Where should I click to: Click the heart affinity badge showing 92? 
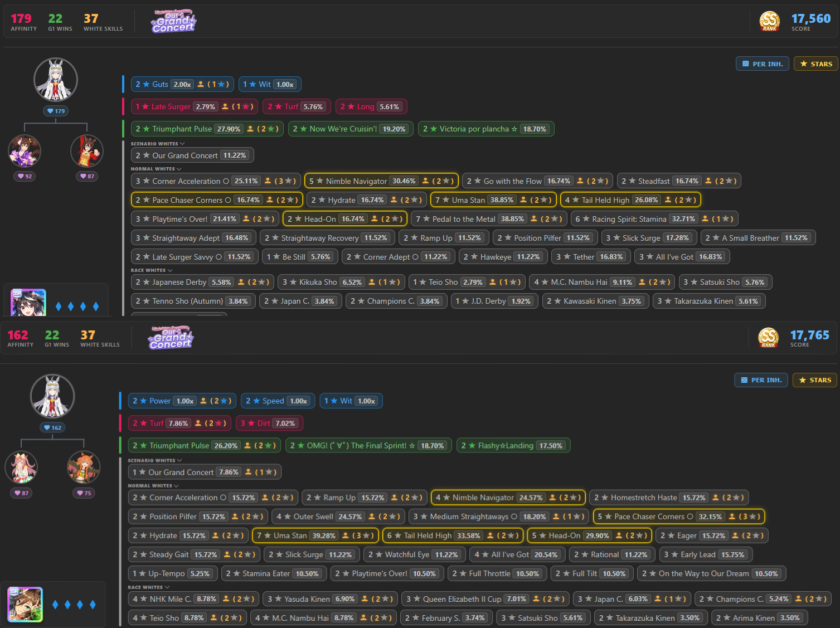coord(25,176)
